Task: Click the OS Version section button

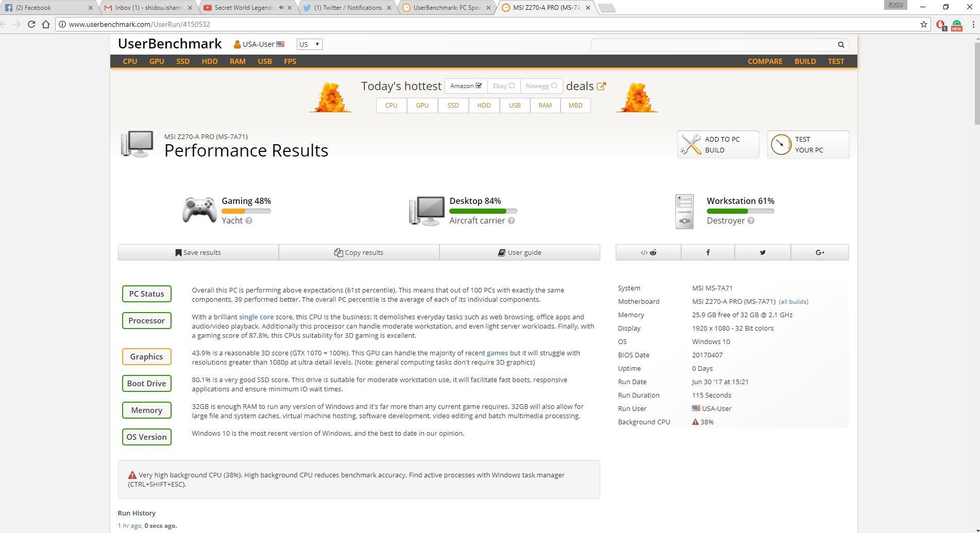Action: point(147,437)
